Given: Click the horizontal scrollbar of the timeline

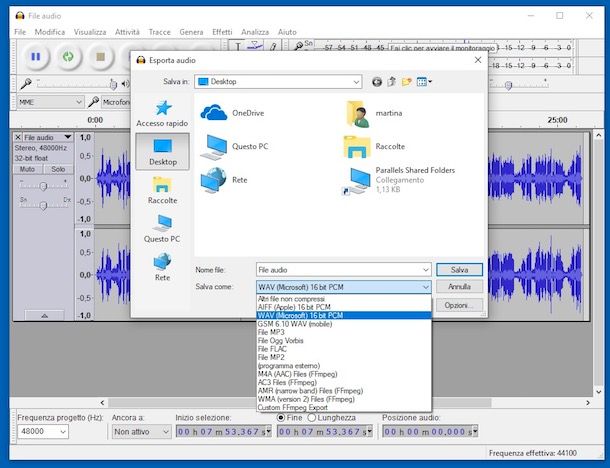Looking at the screenshot, I should tap(300, 403).
